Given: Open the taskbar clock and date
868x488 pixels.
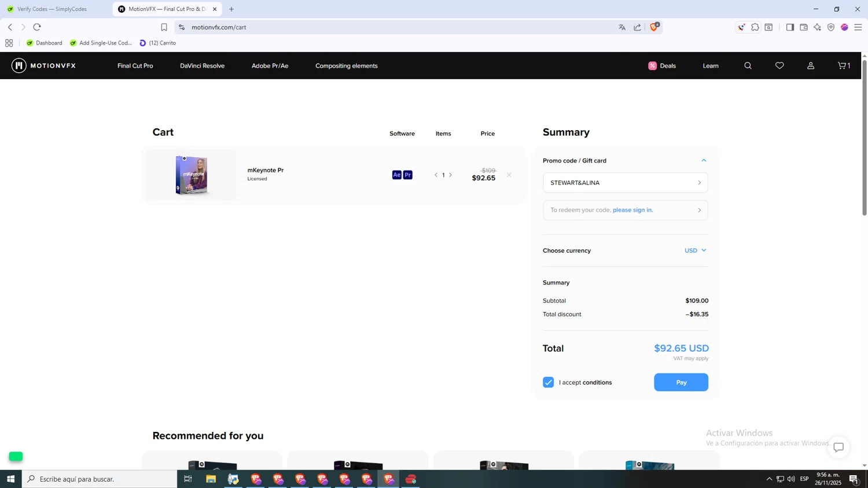Looking at the screenshot, I should (828, 479).
